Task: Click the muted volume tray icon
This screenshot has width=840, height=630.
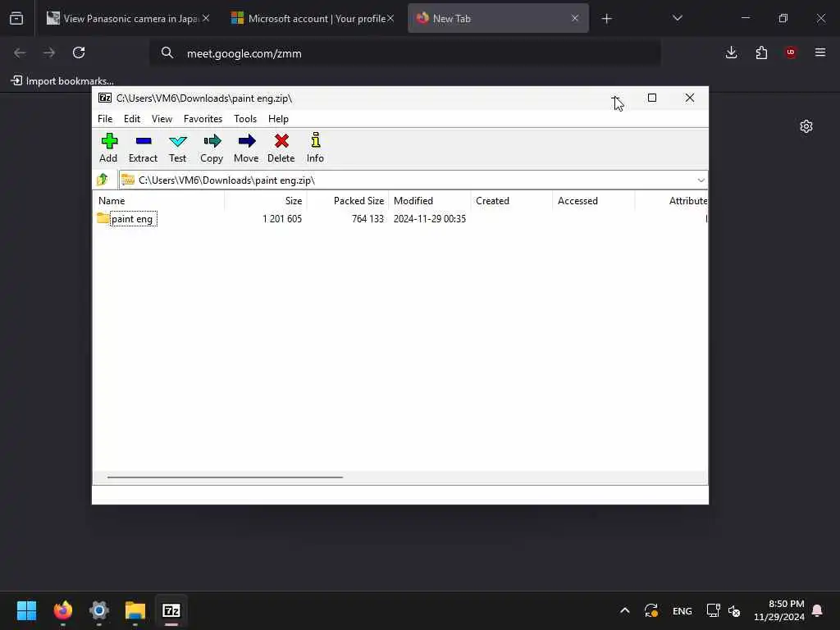Action: 734,610
